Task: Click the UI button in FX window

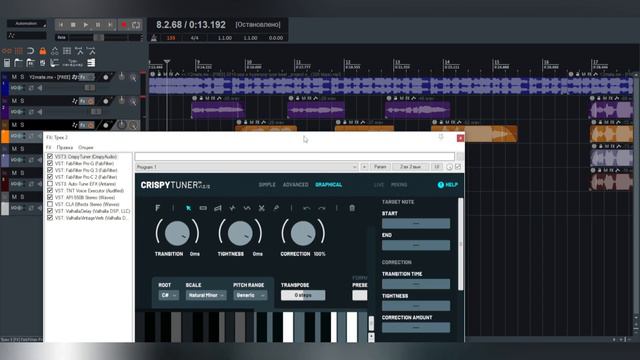Action: pyautogui.click(x=437, y=167)
